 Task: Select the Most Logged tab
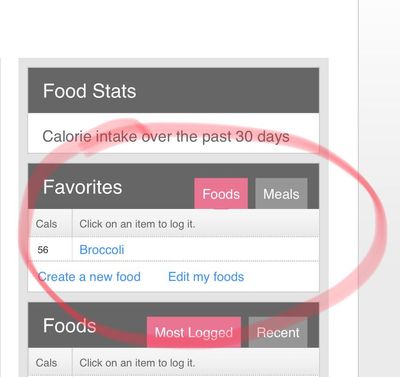[x=194, y=332]
